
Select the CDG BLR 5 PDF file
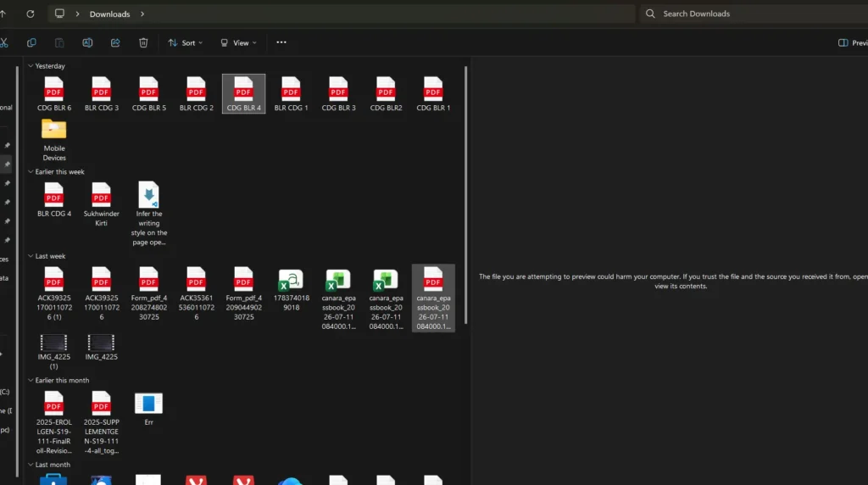(149, 93)
